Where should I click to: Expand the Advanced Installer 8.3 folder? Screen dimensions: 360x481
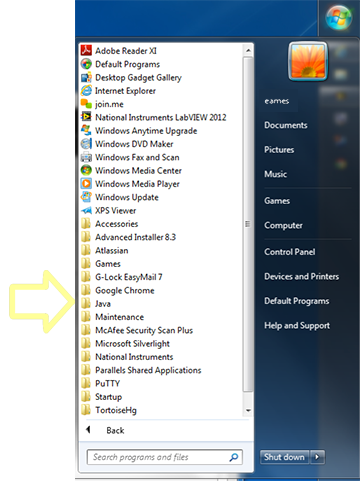[128, 237]
